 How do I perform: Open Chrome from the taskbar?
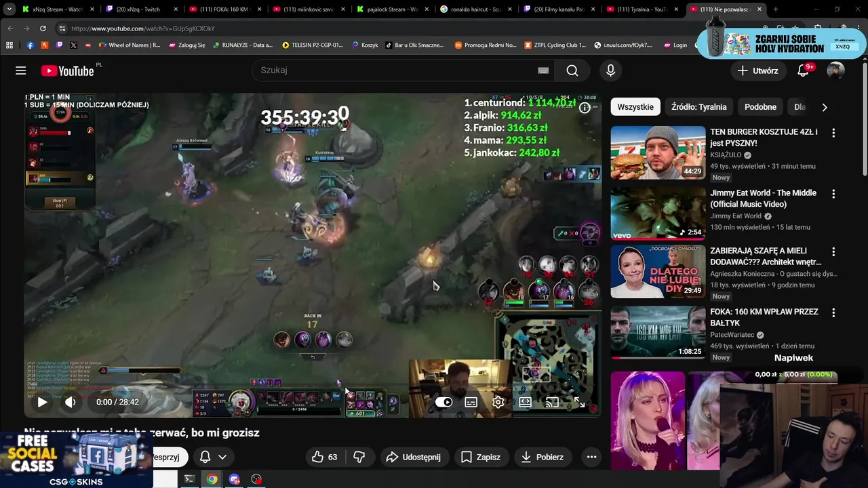(x=212, y=479)
